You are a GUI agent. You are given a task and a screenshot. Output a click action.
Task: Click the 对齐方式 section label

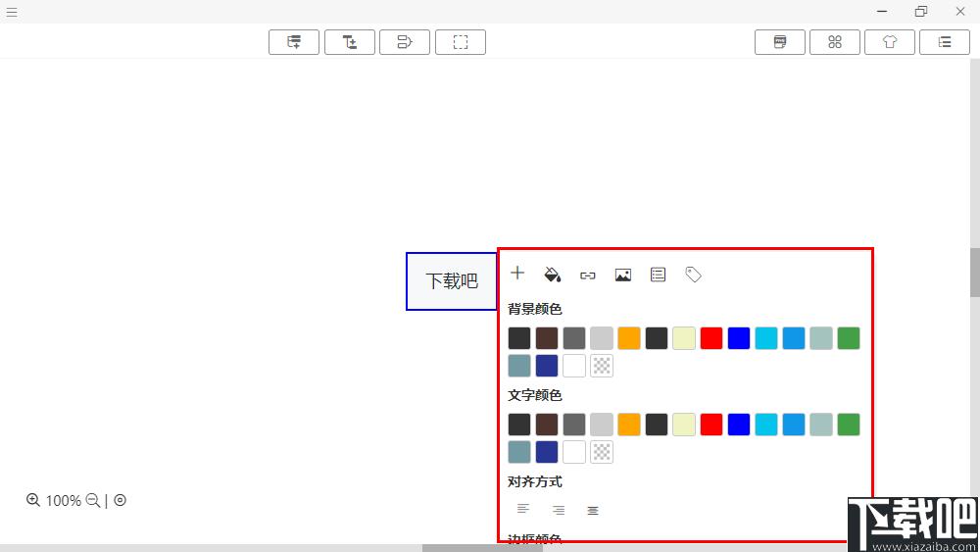[x=535, y=482]
